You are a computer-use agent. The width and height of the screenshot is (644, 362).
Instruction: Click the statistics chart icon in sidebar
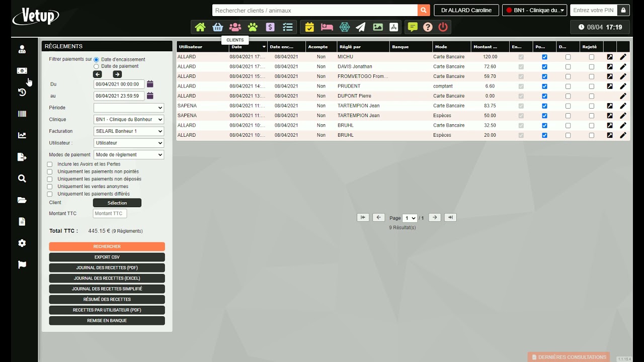tap(22, 135)
